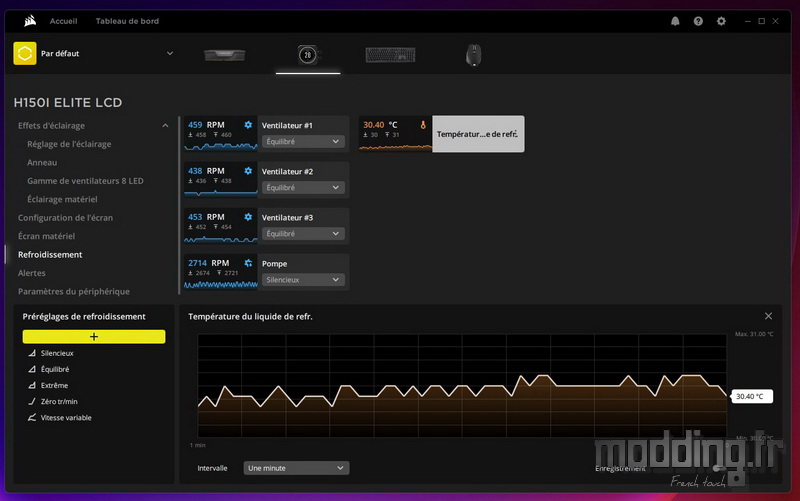Viewport: 800px width, 501px height.
Task: Close the temperature graph panel
Action: coord(768,316)
